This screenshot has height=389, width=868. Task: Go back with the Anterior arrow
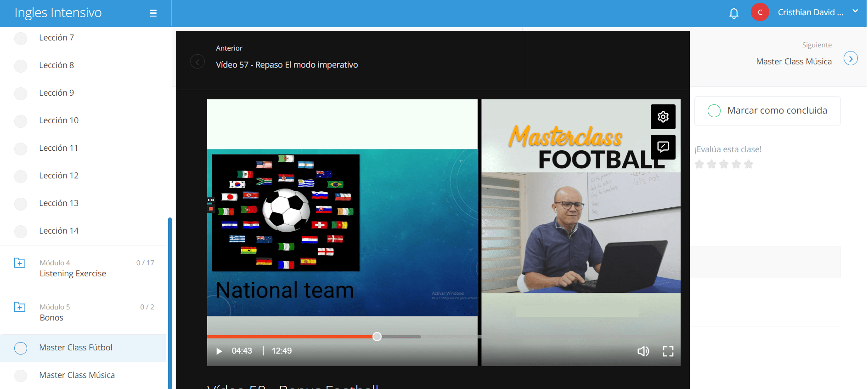(197, 61)
